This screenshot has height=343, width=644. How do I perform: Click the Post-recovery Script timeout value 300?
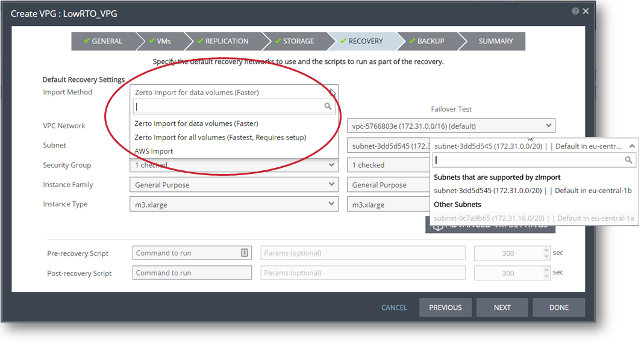tap(508, 273)
